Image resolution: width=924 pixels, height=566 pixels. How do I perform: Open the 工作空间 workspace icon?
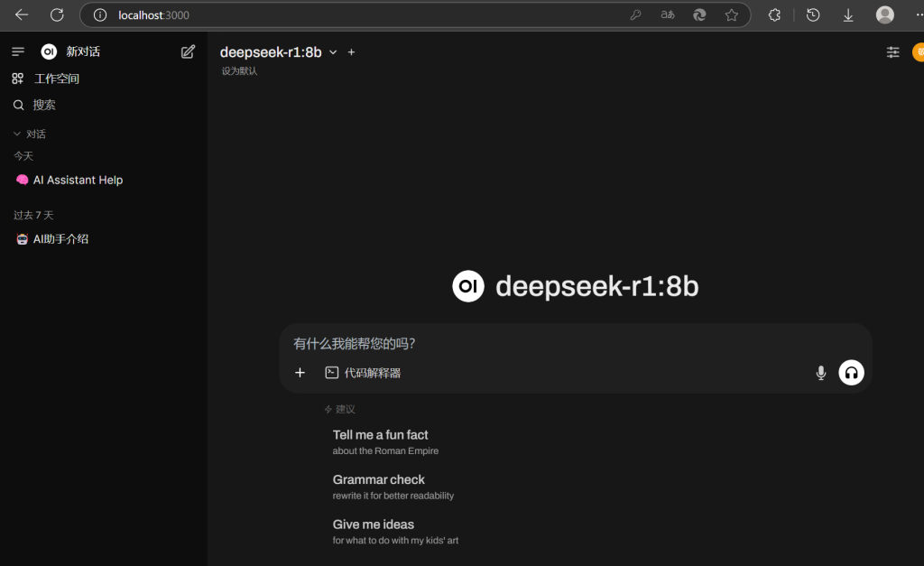coord(17,79)
